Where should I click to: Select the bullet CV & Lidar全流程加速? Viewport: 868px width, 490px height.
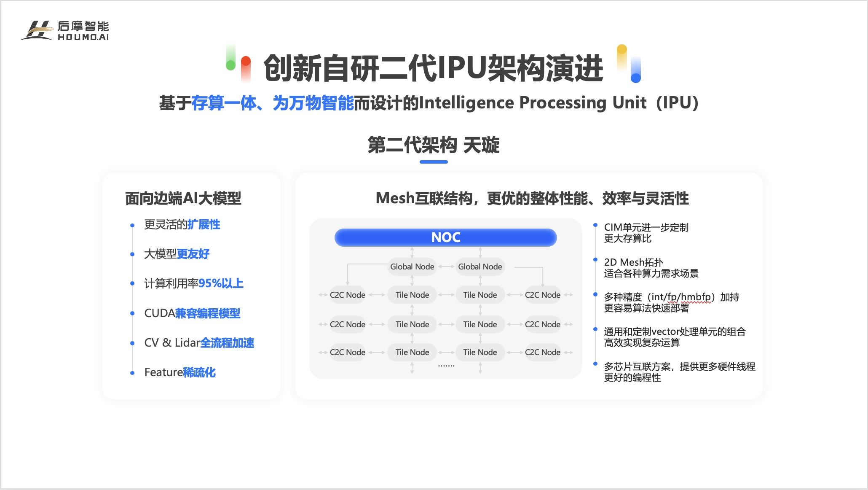click(x=199, y=343)
